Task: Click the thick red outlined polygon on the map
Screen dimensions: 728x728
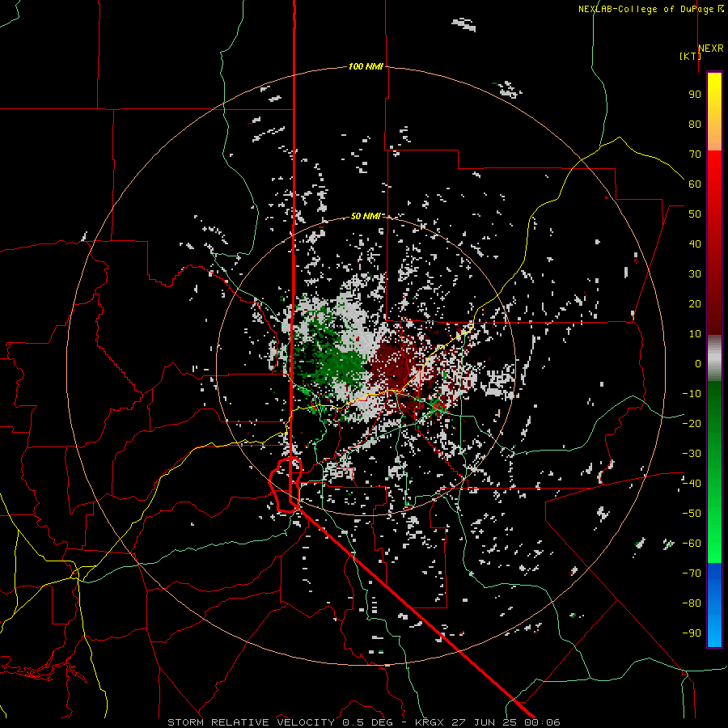Action: pyautogui.click(x=286, y=485)
